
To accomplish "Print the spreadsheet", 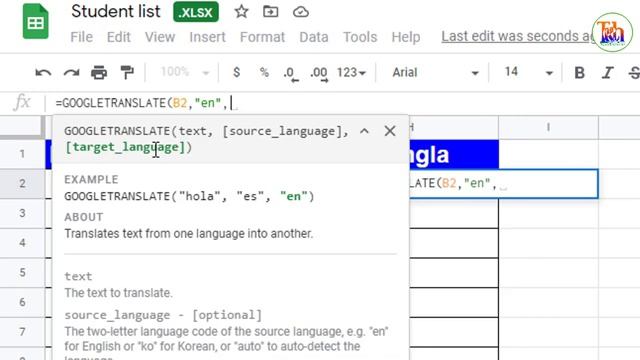I will pos(99,73).
